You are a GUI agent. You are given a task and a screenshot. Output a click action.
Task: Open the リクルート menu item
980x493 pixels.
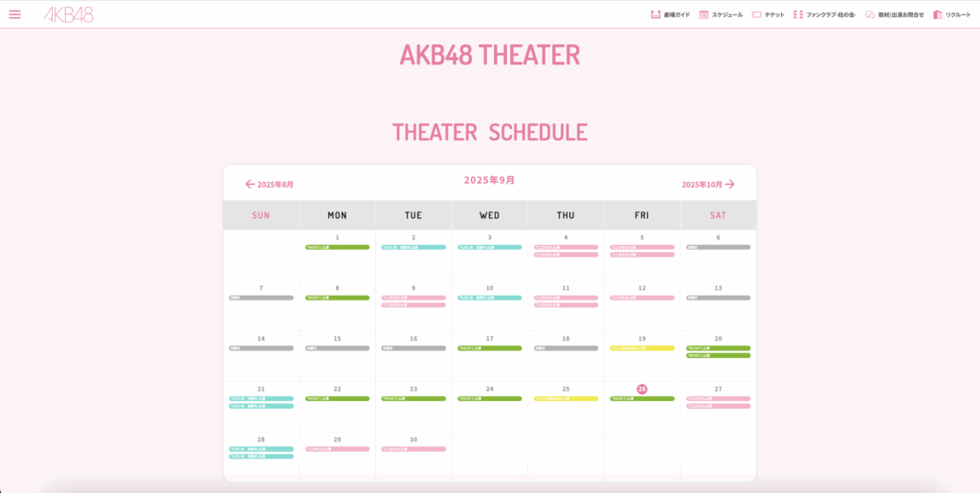pos(958,14)
